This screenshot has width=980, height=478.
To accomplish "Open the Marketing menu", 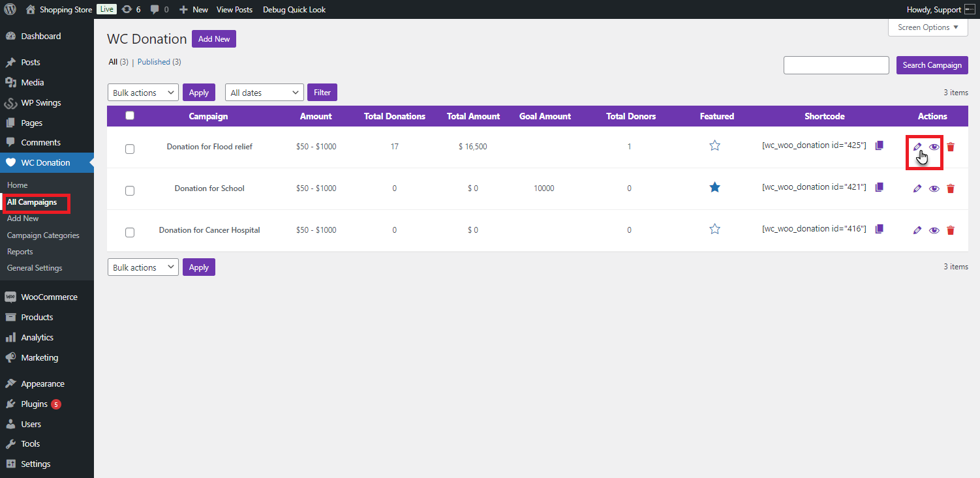I will (47, 357).
